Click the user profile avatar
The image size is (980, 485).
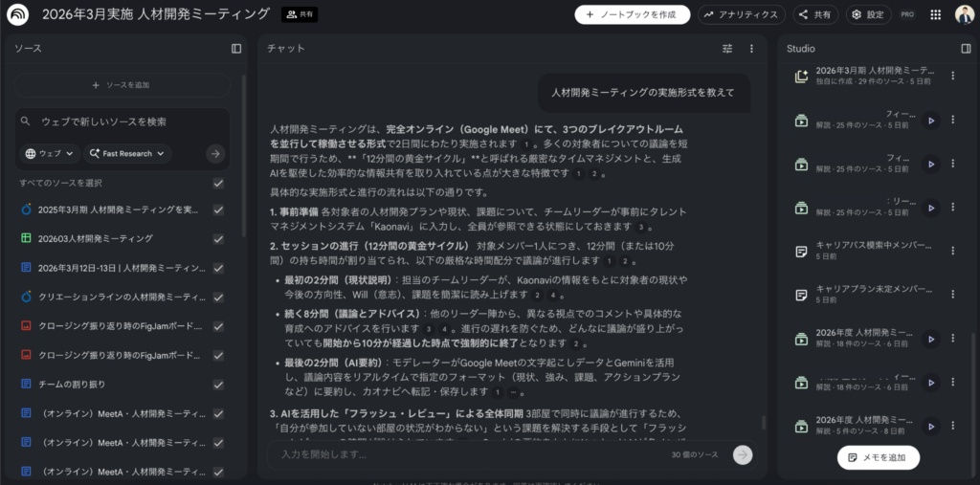point(964,14)
